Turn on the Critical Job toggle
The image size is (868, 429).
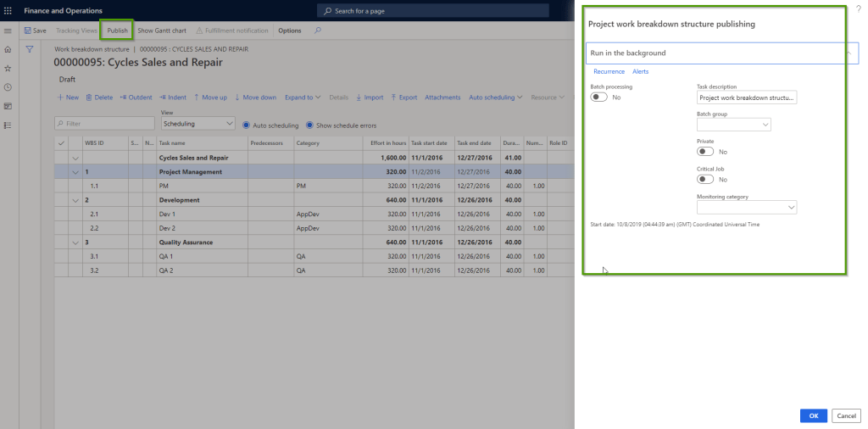pos(705,180)
